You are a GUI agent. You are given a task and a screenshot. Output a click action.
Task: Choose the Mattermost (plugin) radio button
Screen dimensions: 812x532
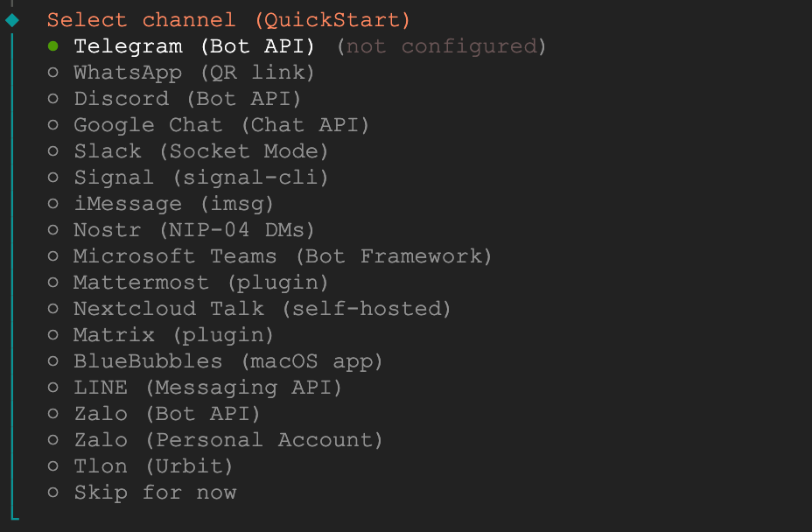[54, 283]
